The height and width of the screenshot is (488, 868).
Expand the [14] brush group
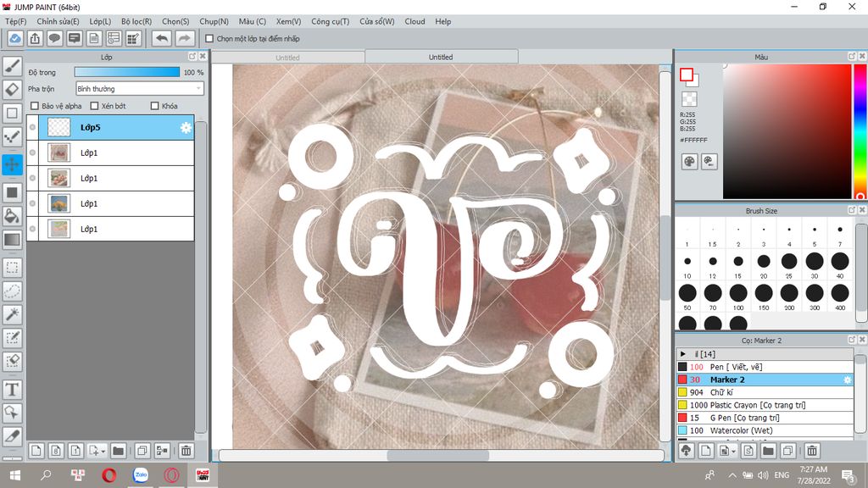pyautogui.click(x=683, y=354)
